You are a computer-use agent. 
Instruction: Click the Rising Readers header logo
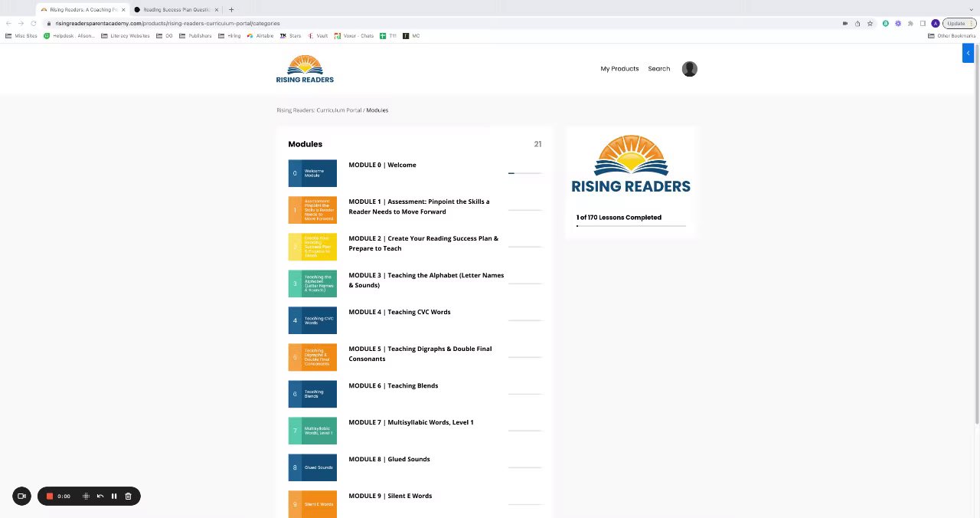305,69
